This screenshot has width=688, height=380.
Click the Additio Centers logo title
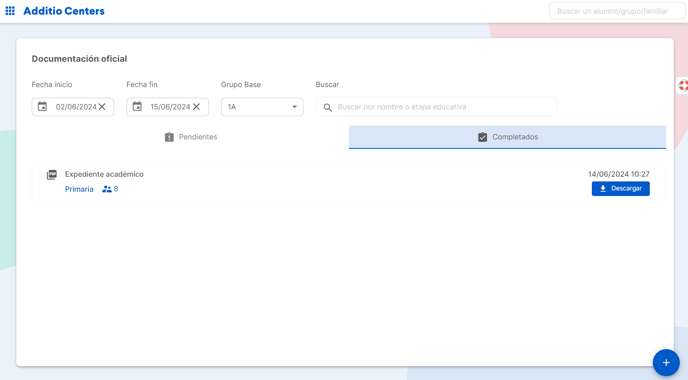64,11
